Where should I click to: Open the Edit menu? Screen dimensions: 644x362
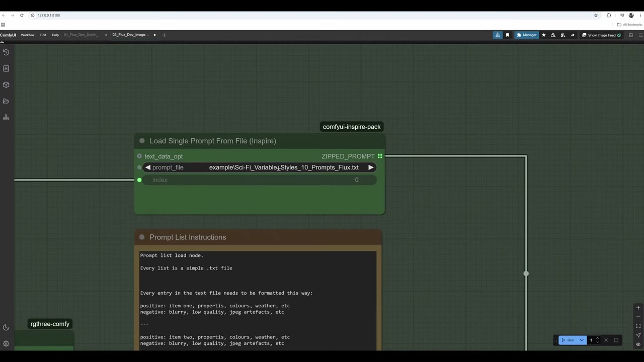[43, 35]
